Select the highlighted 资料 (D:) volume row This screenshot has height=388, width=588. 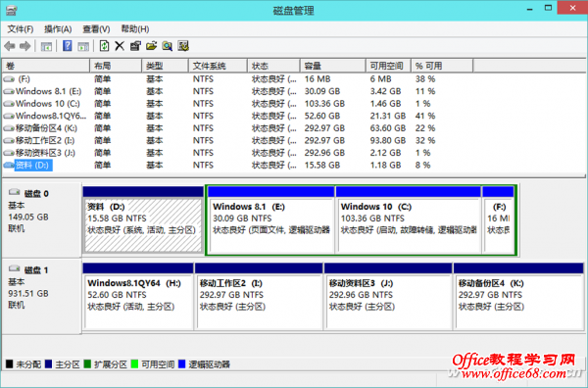tap(294, 166)
